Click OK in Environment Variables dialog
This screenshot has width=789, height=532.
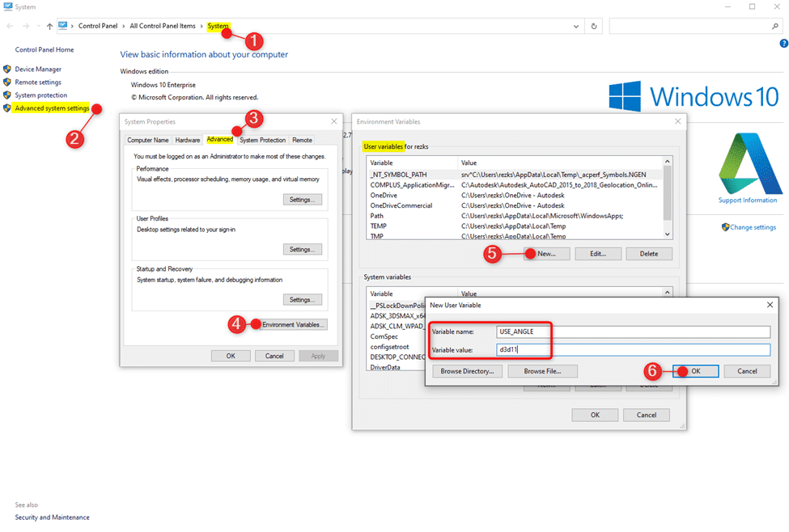pyautogui.click(x=596, y=416)
